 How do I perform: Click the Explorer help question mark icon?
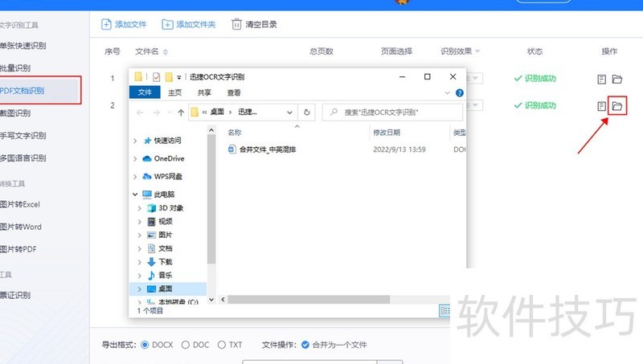pos(459,93)
